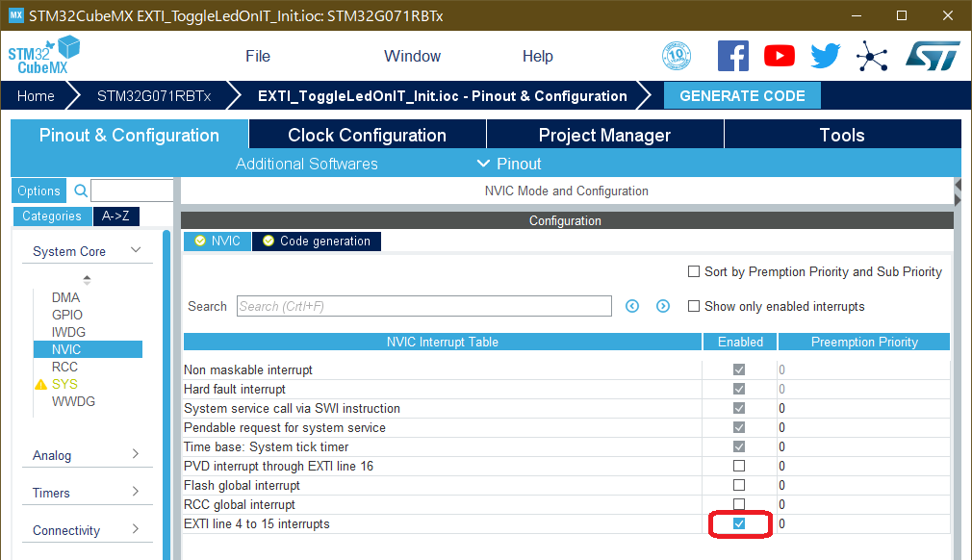Screen dimensions: 972x560
Task: Click the NVIC Interrupt Table column header
Action: (x=443, y=342)
